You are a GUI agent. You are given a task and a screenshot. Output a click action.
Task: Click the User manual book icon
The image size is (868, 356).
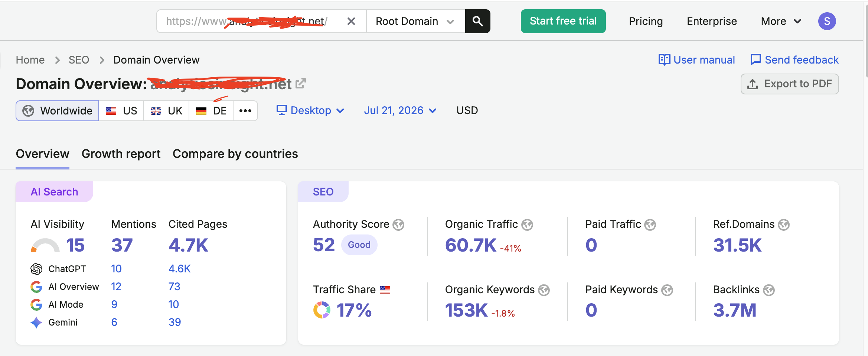pyautogui.click(x=664, y=60)
